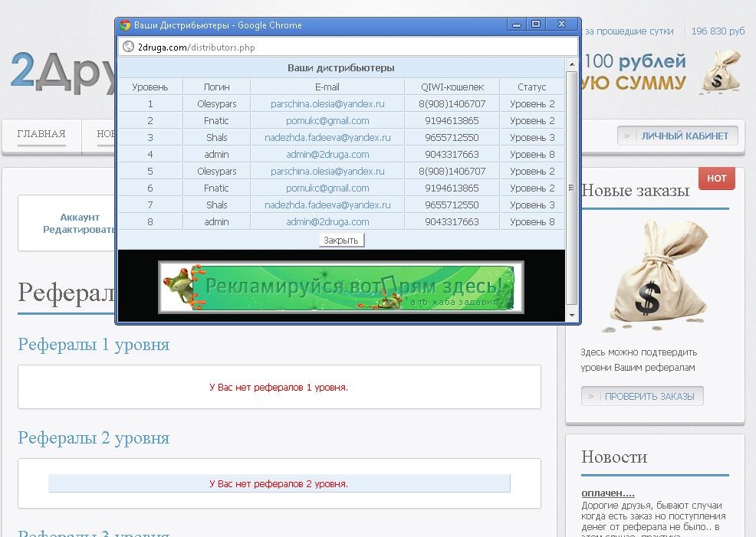Click the У Вас нет рефералов 1 уровня message
The height and width of the screenshot is (537, 756).
278,387
